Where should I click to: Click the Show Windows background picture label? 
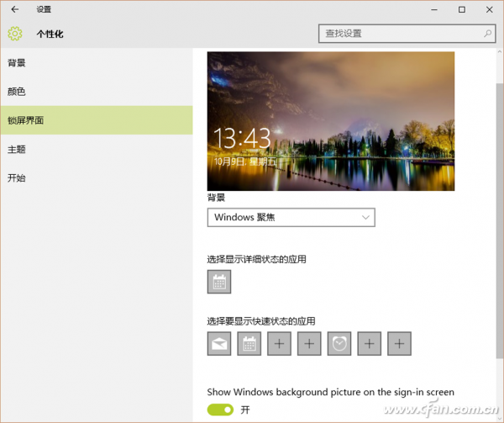[331, 392]
